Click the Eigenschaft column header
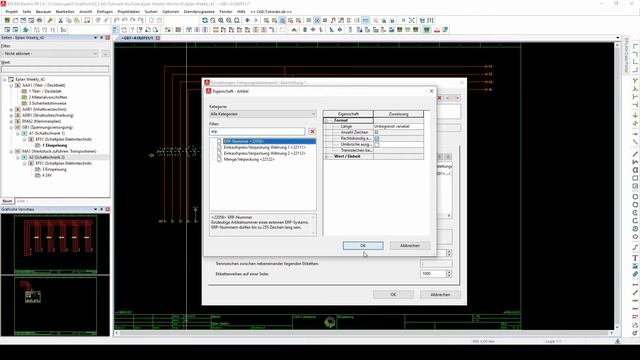 click(348, 114)
